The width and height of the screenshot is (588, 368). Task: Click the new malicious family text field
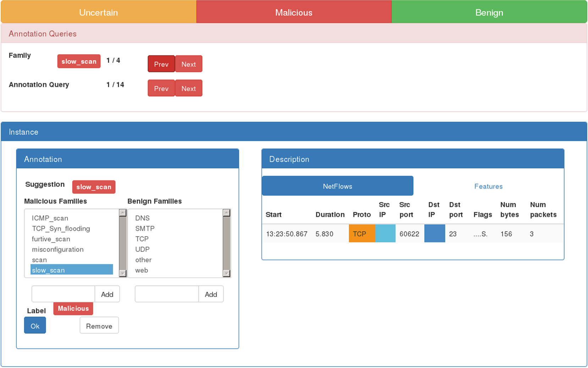pos(63,294)
